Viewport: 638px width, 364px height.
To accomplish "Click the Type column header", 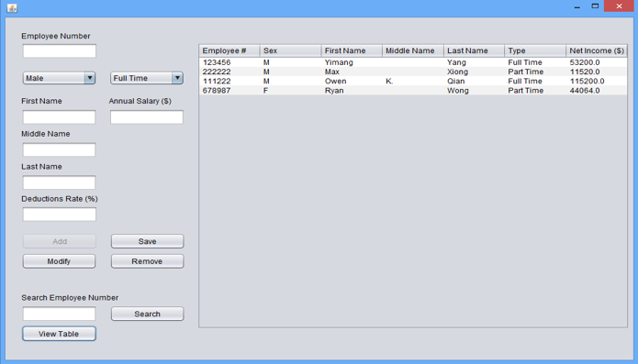I will (x=535, y=50).
